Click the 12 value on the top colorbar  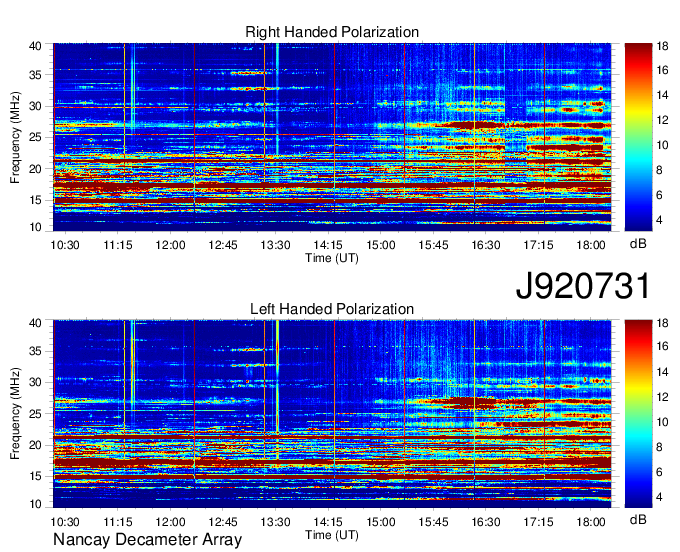click(662, 120)
